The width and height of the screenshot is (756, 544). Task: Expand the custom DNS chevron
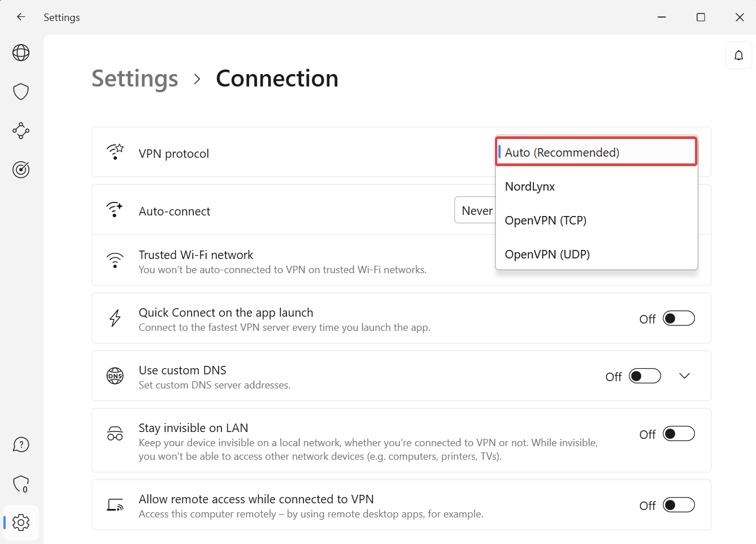click(684, 375)
